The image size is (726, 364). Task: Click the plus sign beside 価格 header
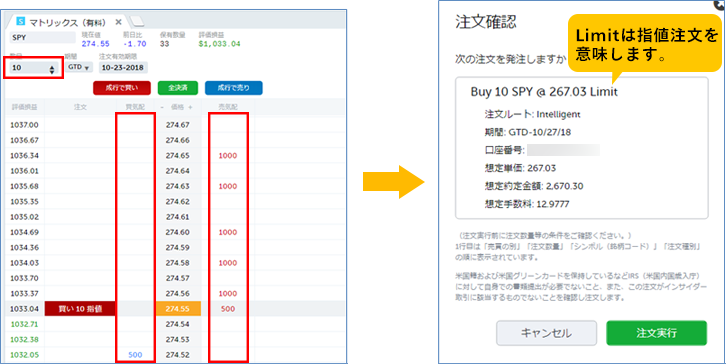pos(190,107)
